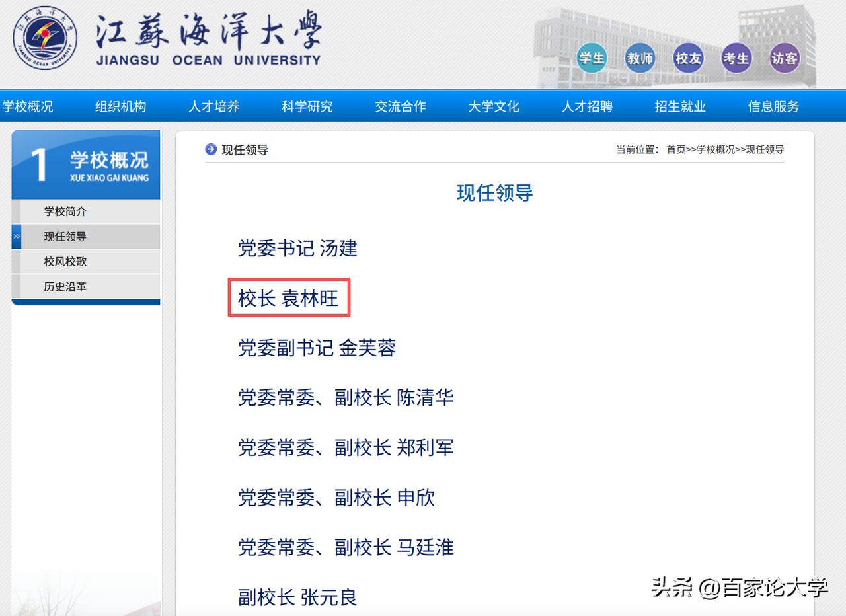
Task: Open the 信息服务 navigation menu
Action: pyautogui.click(x=773, y=106)
